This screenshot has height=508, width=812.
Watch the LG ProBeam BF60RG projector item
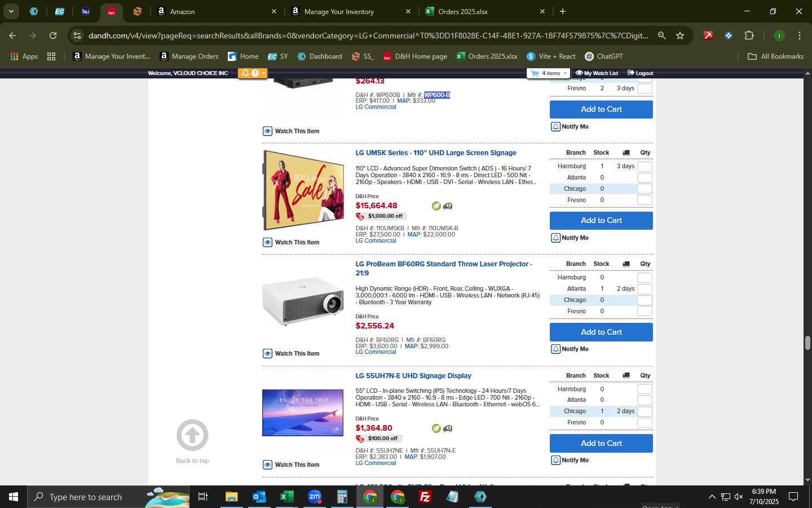pos(291,353)
